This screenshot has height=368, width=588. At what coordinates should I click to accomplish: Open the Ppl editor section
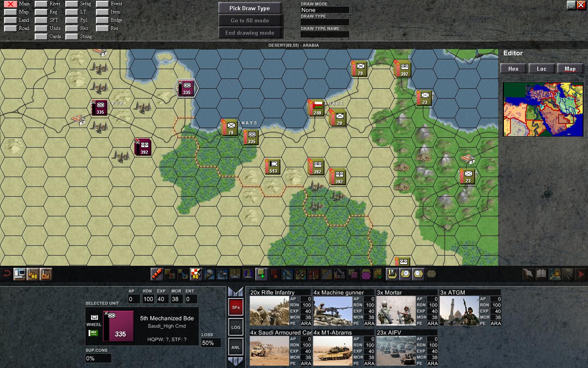tap(72, 20)
